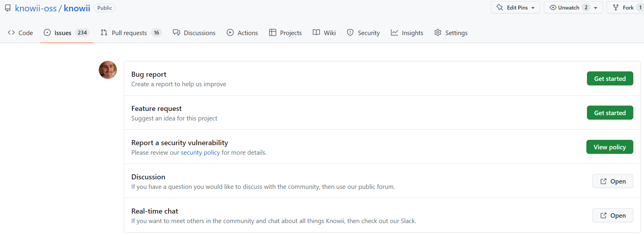Click Report a security vulnerability title

[x=180, y=143]
